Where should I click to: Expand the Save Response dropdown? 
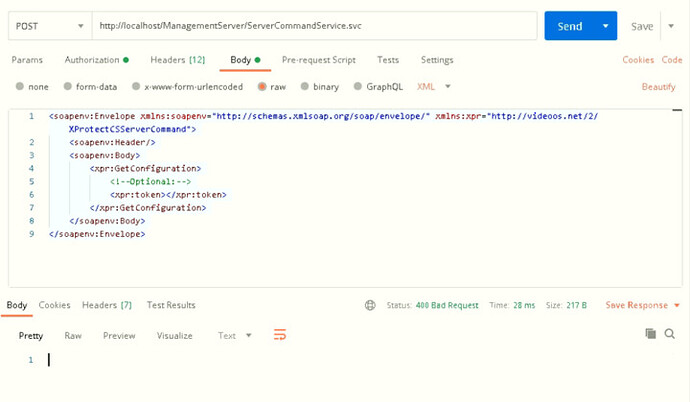click(x=641, y=305)
